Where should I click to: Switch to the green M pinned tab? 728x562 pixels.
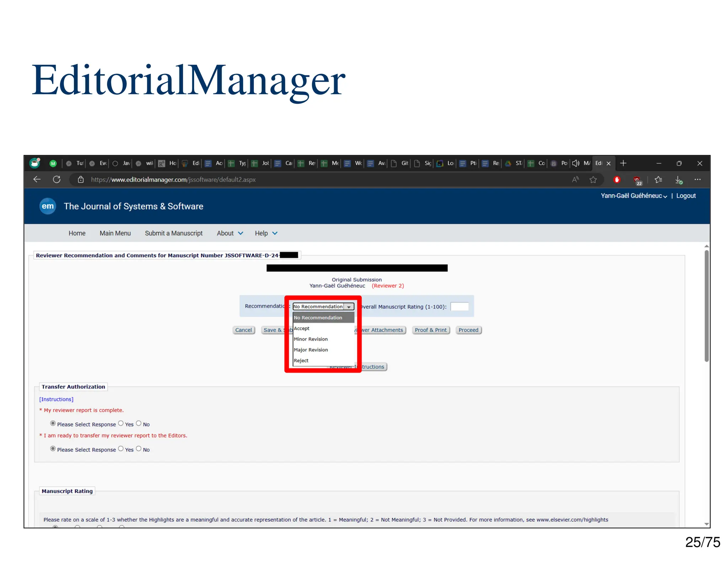(53, 163)
